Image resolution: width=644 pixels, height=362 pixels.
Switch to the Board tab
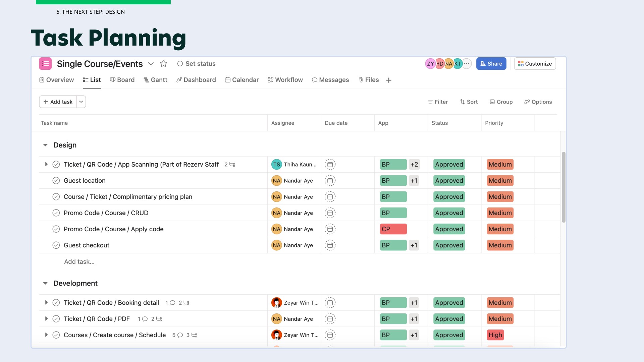(122, 80)
